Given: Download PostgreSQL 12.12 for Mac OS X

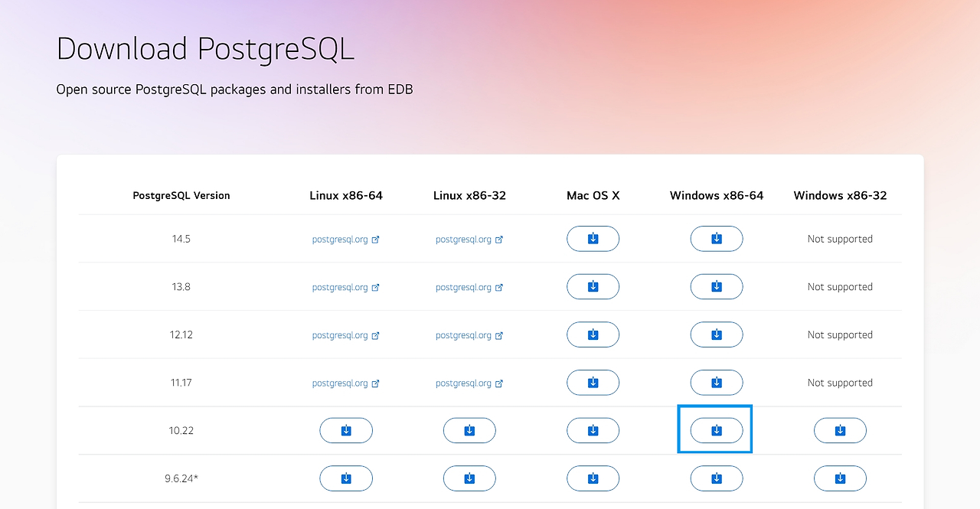Looking at the screenshot, I should pos(593,334).
